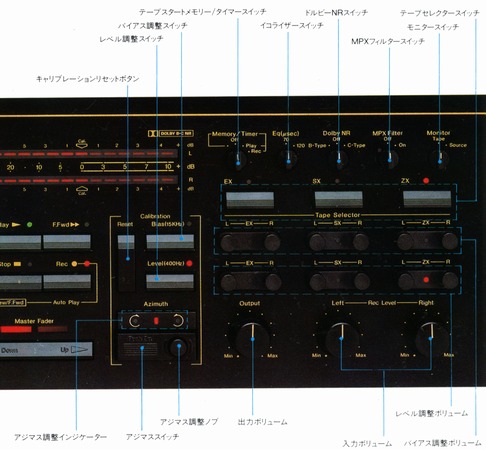The height and width of the screenshot is (450, 486).
Task: Click the R channel level meter bar
Action: click(88, 180)
